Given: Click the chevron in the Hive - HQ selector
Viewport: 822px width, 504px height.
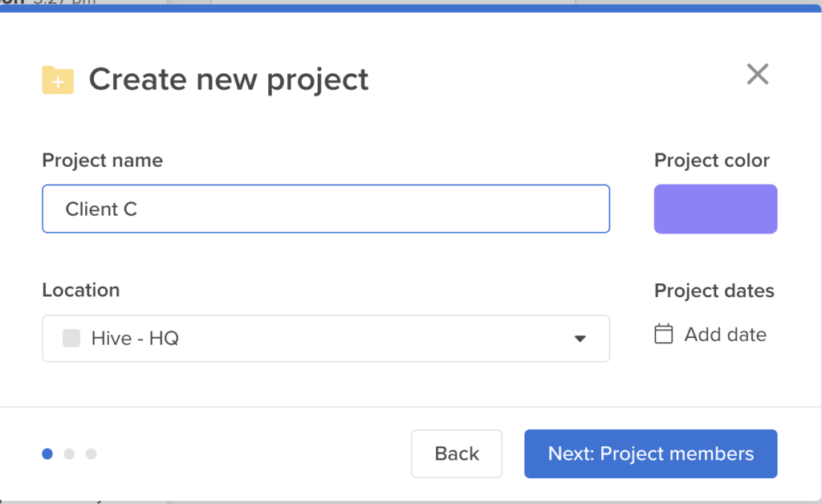Looking at the screenshot, I should tap(580, 339).
